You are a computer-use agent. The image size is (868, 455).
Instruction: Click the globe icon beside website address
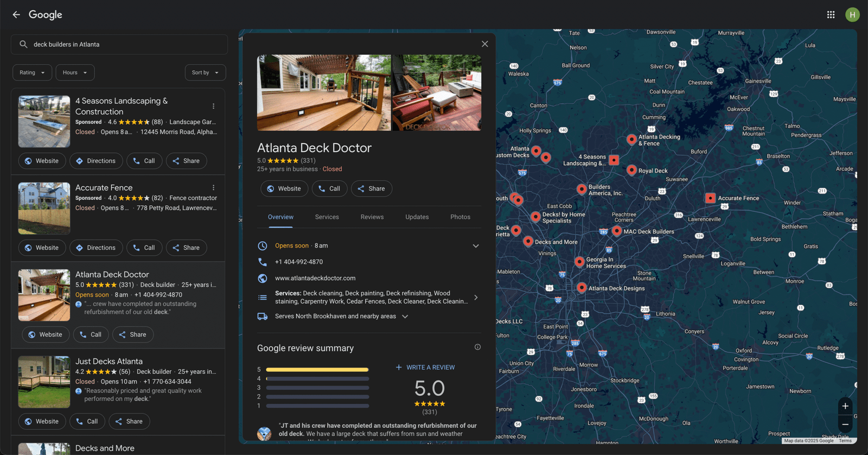tap(263, 278)
